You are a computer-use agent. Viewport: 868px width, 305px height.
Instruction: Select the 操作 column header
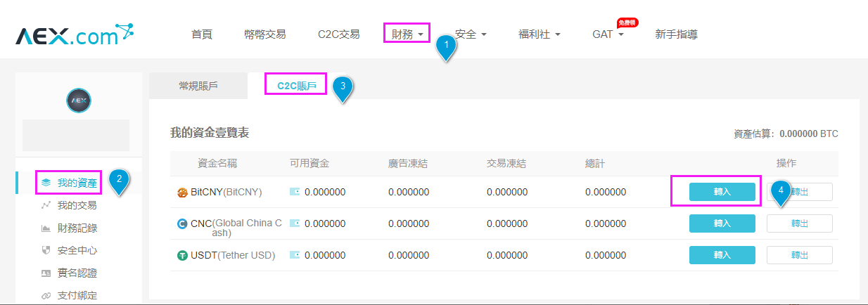(786, 163)
